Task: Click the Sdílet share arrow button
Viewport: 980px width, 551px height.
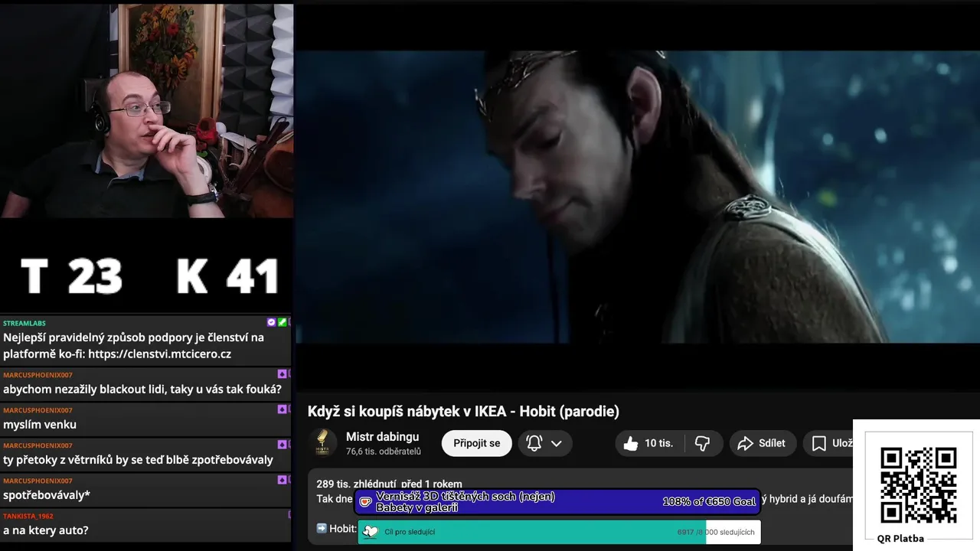Action: point(762,443)
